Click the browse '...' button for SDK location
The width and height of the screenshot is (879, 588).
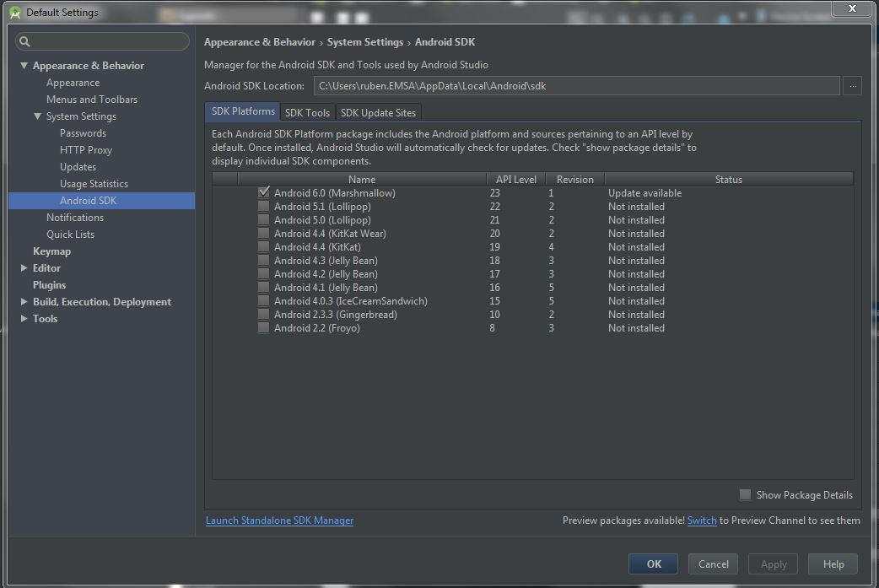[853, 85]
